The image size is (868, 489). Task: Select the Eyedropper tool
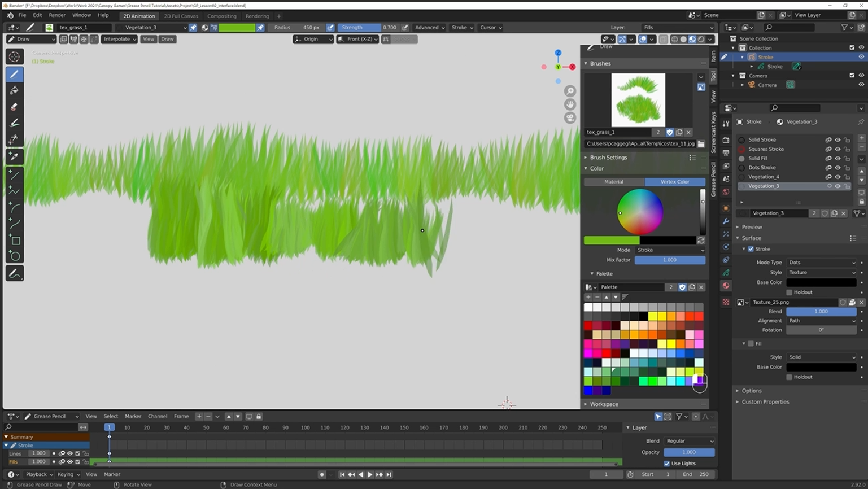15,156
